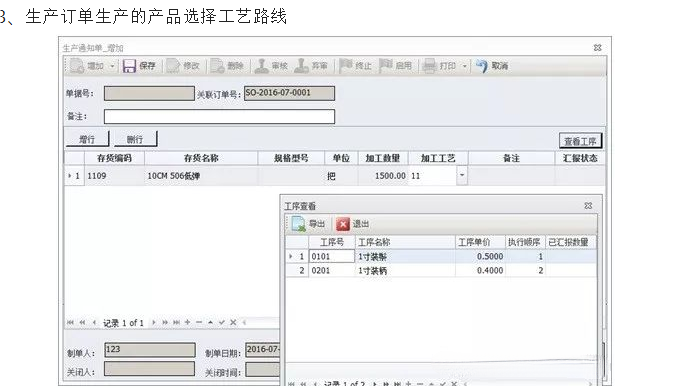
Task: Click into the 单据号 input field
Action: click(x=149, y=93)
